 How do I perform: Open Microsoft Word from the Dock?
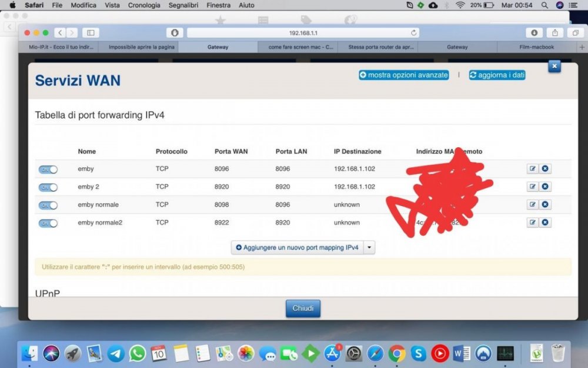462,353
